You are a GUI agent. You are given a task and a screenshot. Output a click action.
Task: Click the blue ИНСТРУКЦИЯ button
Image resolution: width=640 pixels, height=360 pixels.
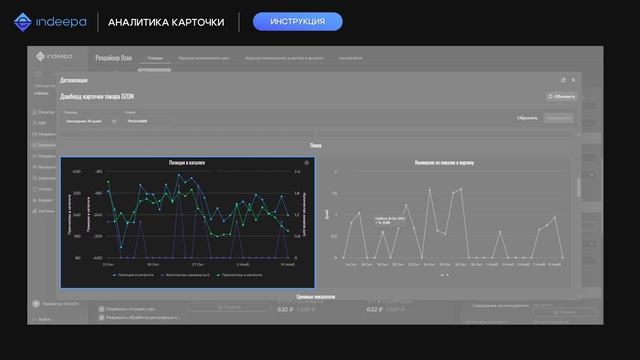pyautogui.click(x=298, y=21)
